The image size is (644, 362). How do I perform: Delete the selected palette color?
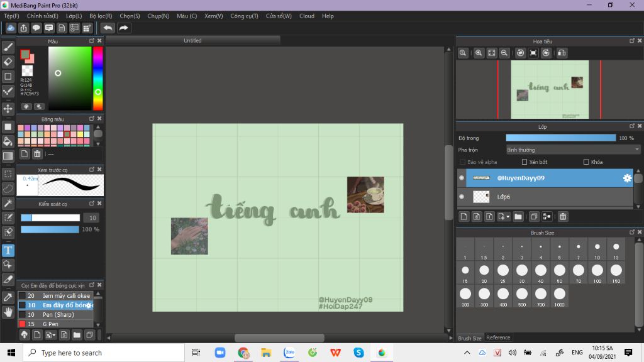(37, 154)
